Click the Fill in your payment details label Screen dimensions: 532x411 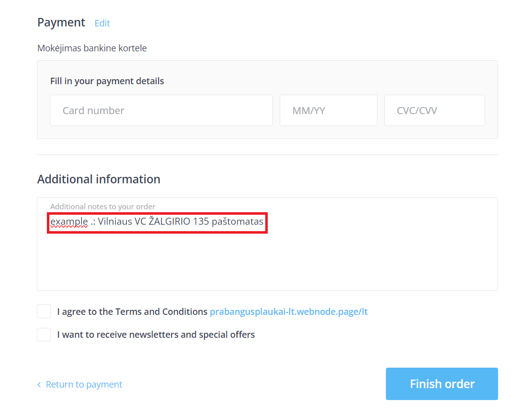[x=107, y=81]
